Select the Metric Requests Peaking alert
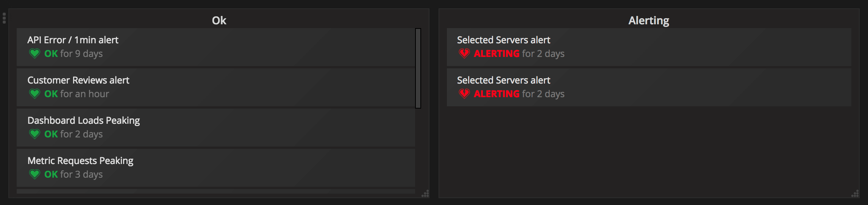Image resolution: width=868 pixels, height=205 pixels. pyautogui.click(x=80, y=161)
